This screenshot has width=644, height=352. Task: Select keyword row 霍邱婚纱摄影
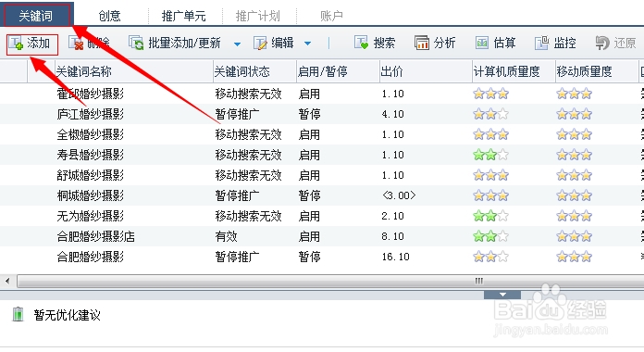(322, 94)
